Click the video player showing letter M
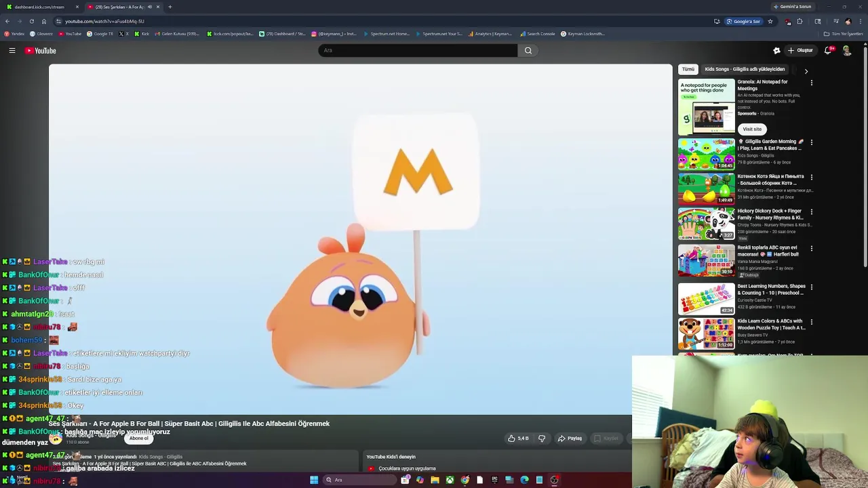The image size is (868, 488). pos(360,239)
